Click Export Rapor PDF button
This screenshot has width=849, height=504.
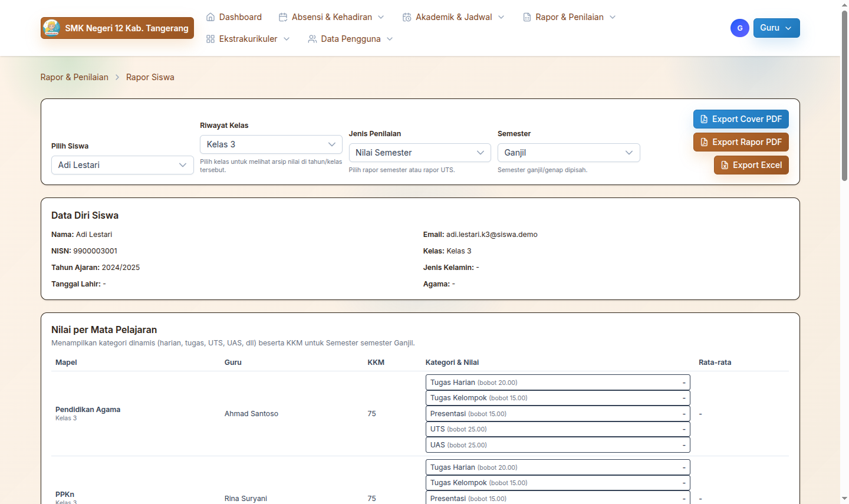pyautogui.click(x=741, y=142)
